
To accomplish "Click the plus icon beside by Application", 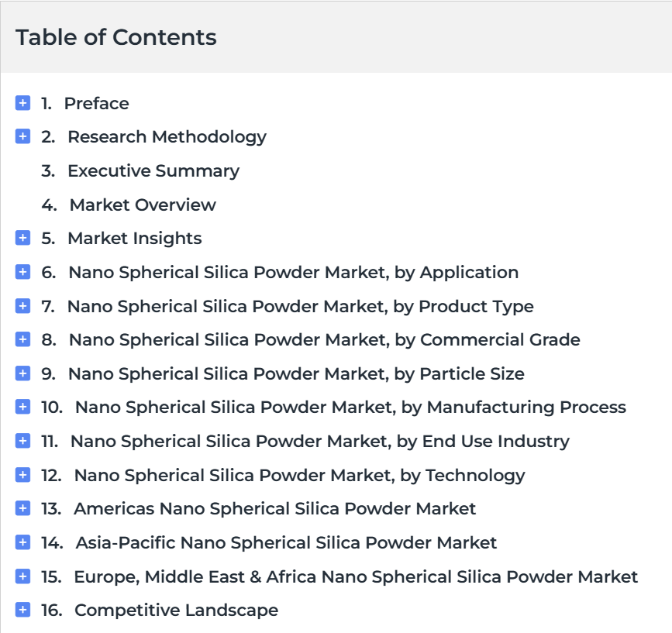I will point(22,272).
